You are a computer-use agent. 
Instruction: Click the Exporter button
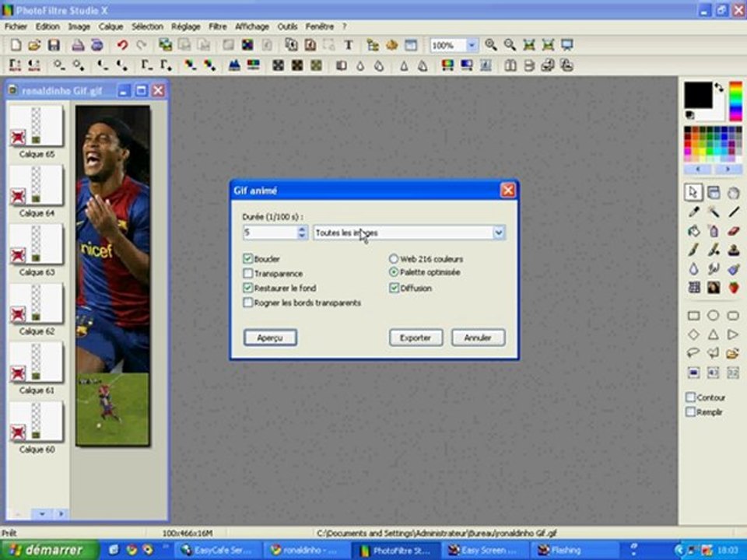click(x=416, y=337)
